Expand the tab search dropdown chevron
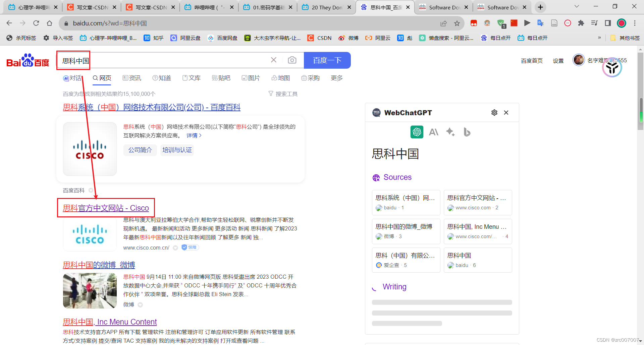Viewport: 644px width, 345px height. point(577,7)
